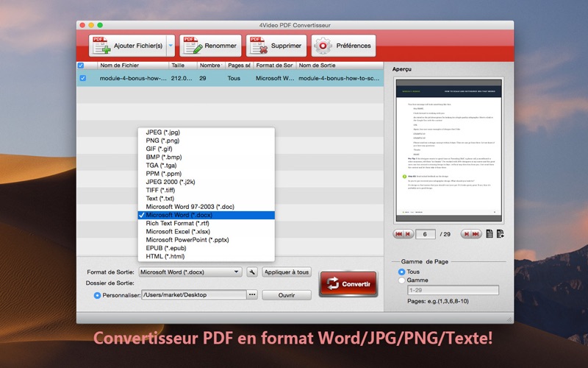Image resolution: width=588 pixels, height=368 pixels.
Task: Open output format settings wrench icon
Action: (x=252, y=272)
